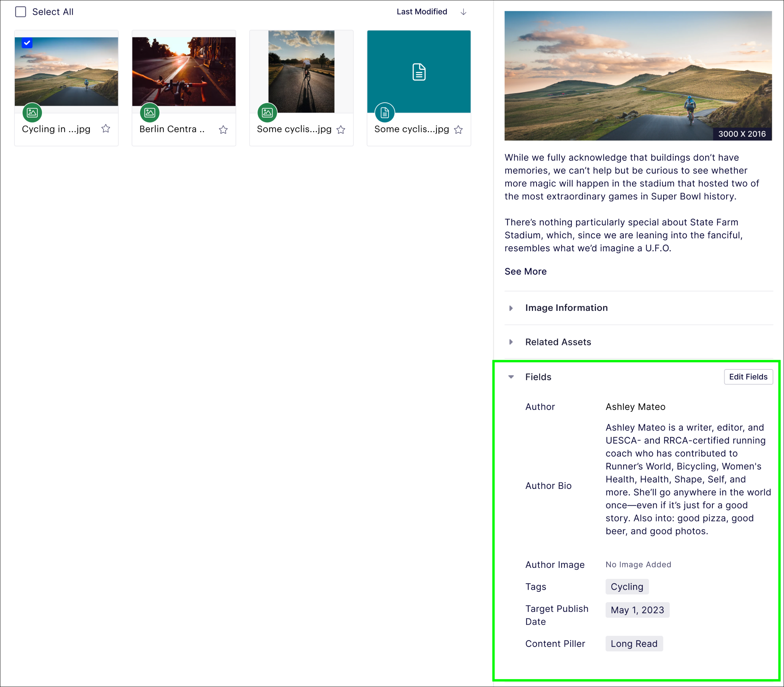Click the Content Piller field label
Screen dimensions: 784x687
[x=555, y=644]
